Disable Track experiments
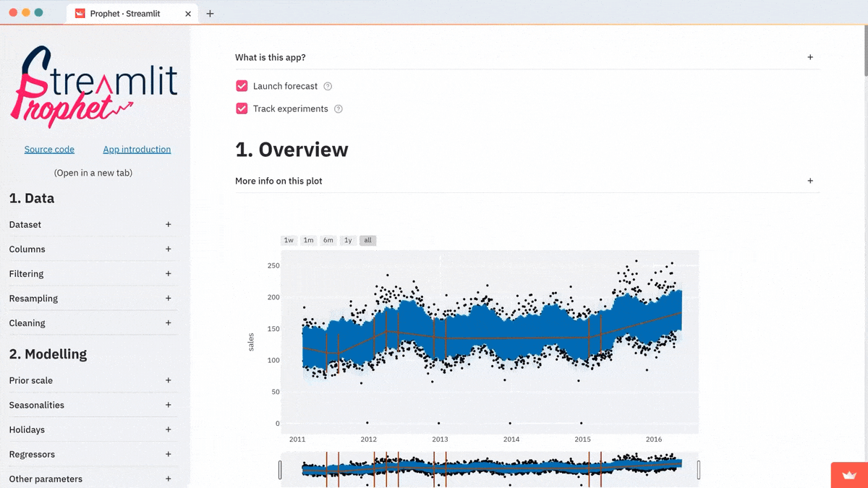The width and height of the screenshot is (868, 488). (241, 108)
